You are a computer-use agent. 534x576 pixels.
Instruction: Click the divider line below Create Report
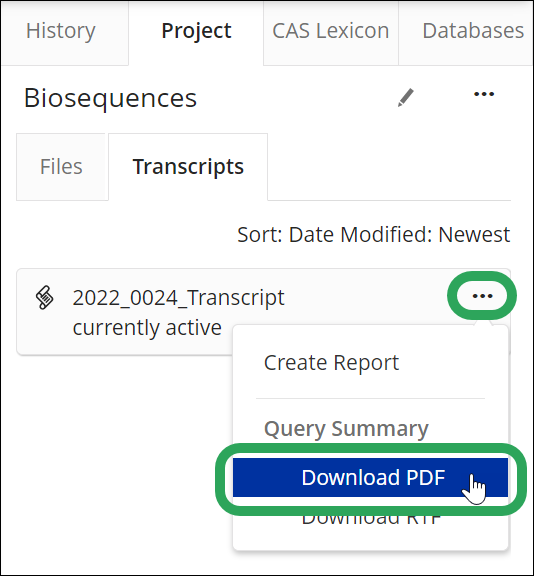point(370,398)
